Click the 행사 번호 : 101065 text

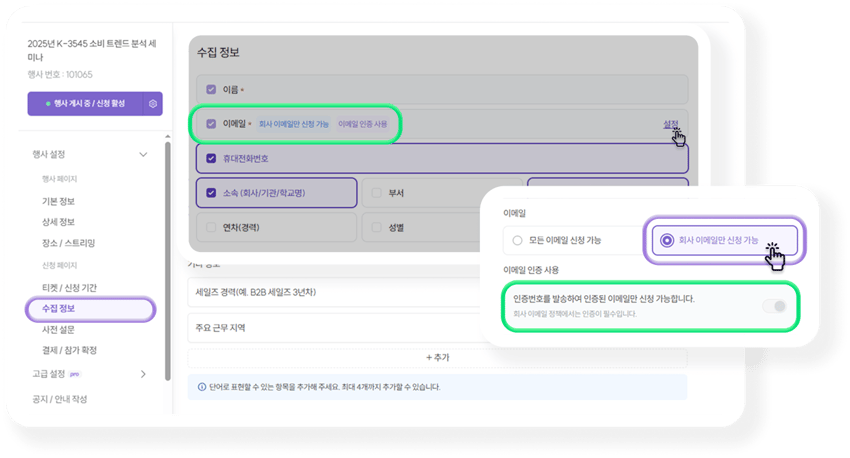pyautogui.click(x=60, y=75)
